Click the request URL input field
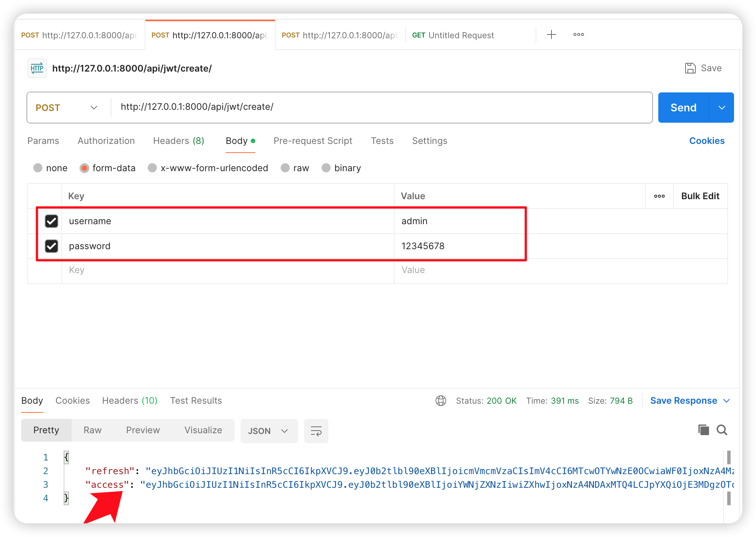The height and width of the screenshot is (537, 756). click(x=382, y=107)
